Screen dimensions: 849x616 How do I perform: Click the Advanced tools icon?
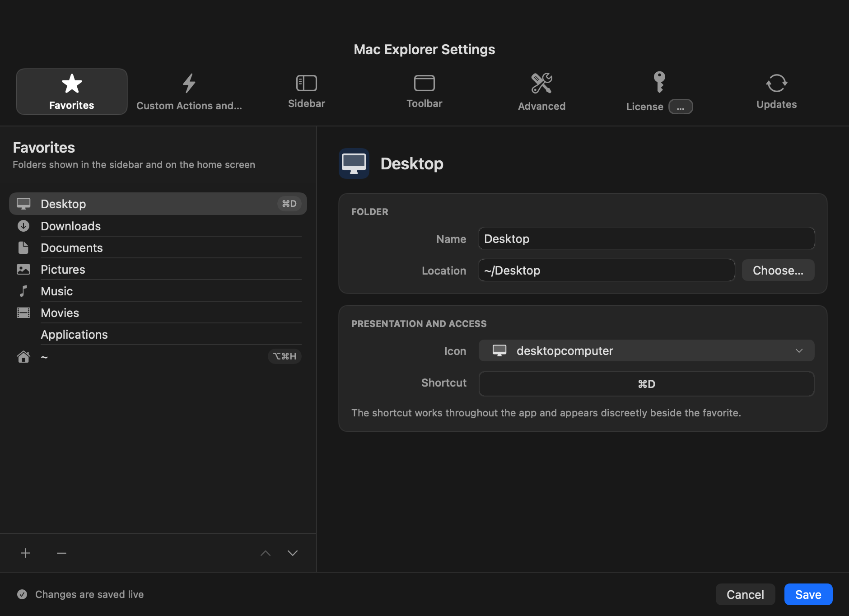pos(541,84)
